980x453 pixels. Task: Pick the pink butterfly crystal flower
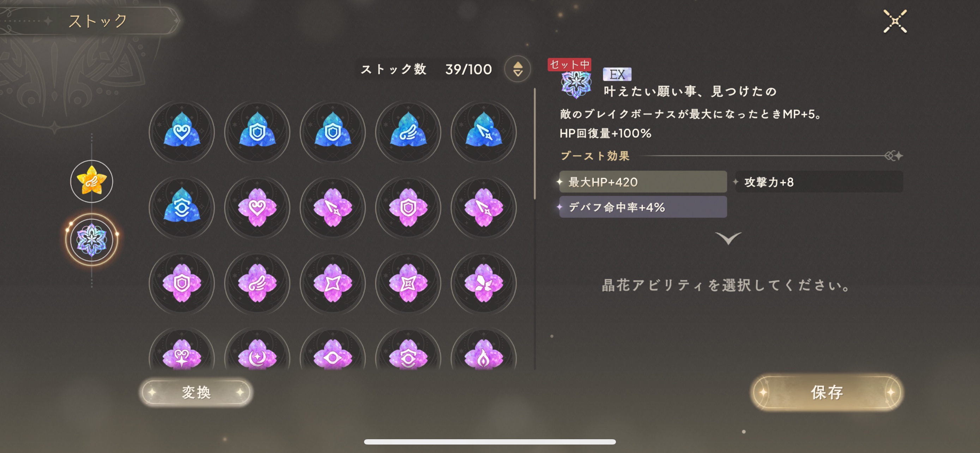click(483, 283)
